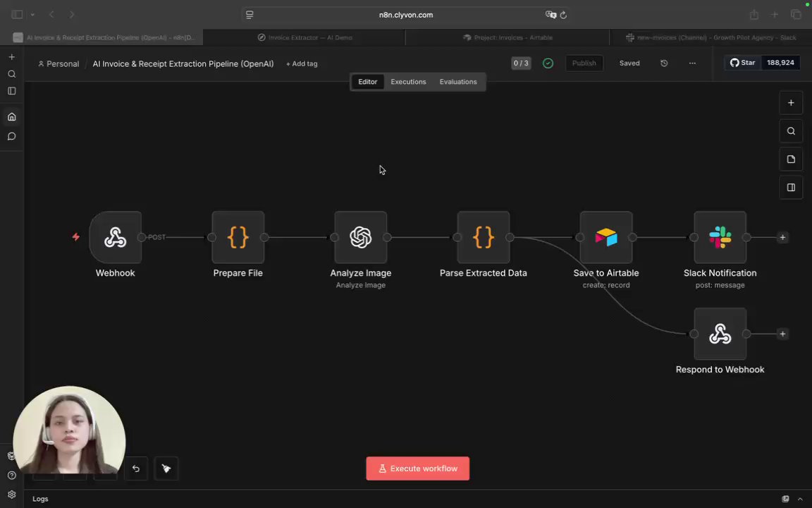
Task: Open the Save to Airtable node
Action: pyautogui.click(x=606, y=237)
